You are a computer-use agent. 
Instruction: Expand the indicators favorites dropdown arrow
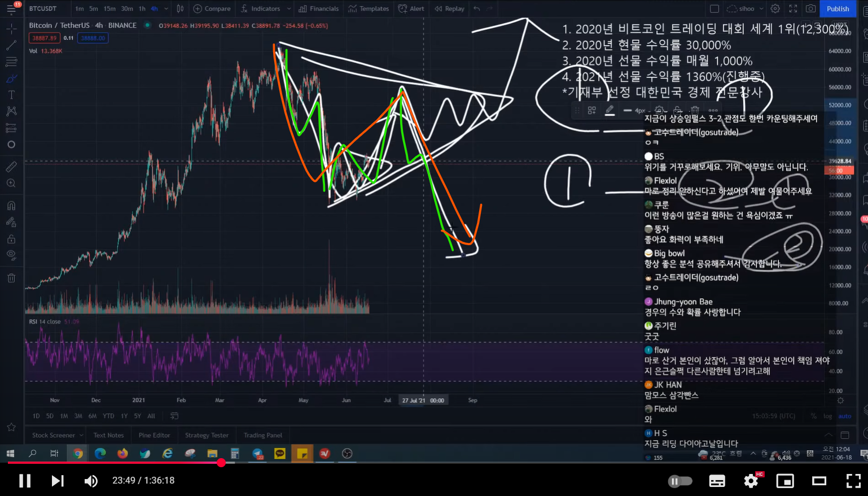pos(289,8)
